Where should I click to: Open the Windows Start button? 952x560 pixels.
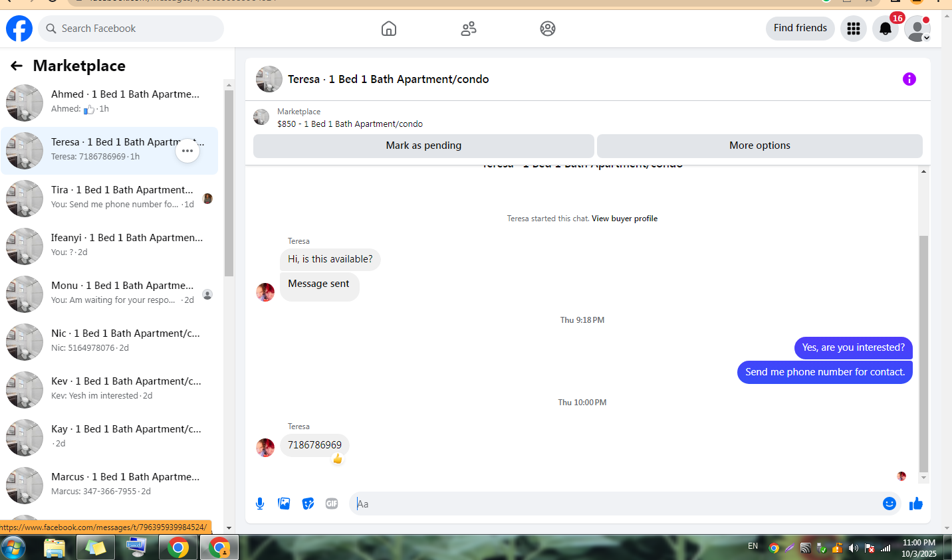tap(13, 548)
